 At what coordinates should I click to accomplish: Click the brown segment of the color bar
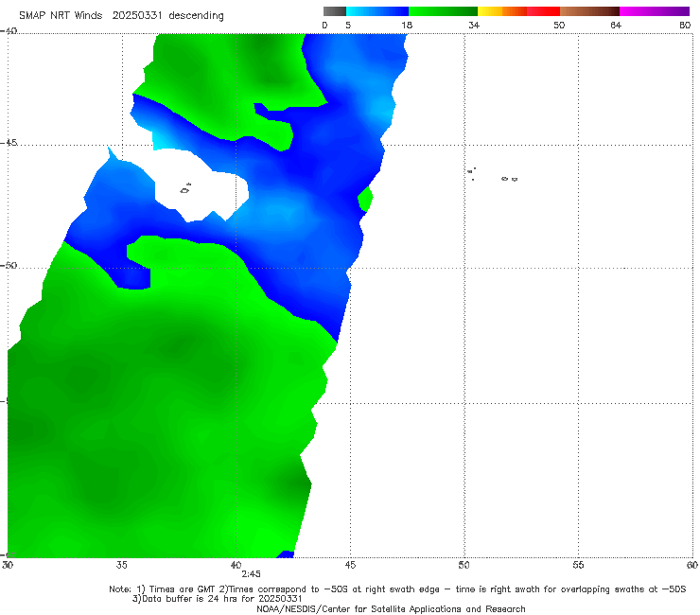(589, 11)
